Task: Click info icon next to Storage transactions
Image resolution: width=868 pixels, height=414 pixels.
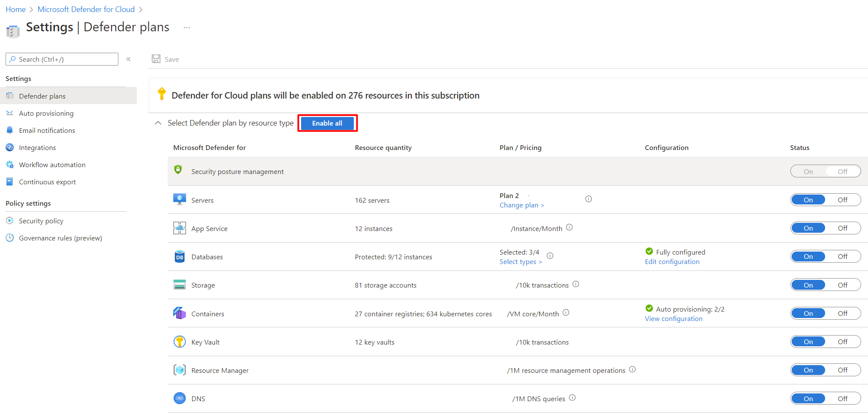Action: 576,284
